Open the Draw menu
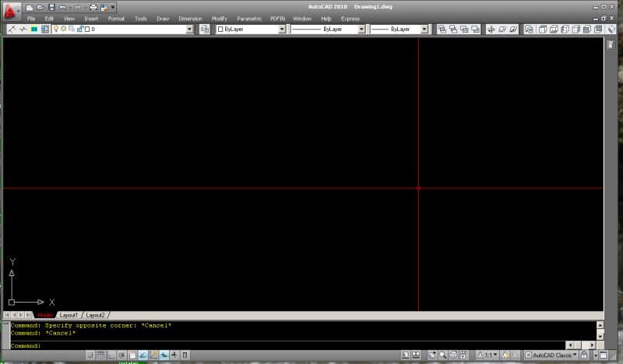Screen dimensions: 623x364 coord(163,19)
